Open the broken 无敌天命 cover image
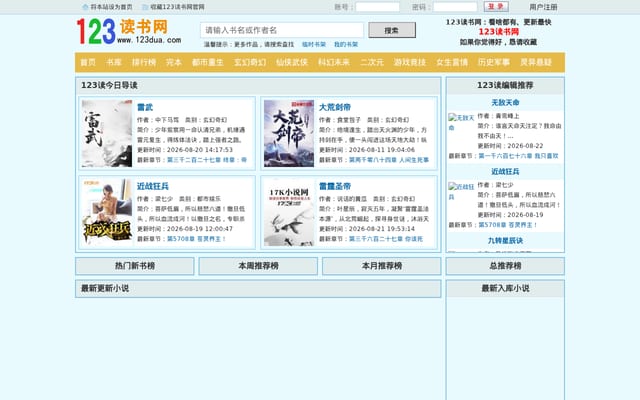The width and height of the screenshot is (640, 400). click(x=462, y=122)
